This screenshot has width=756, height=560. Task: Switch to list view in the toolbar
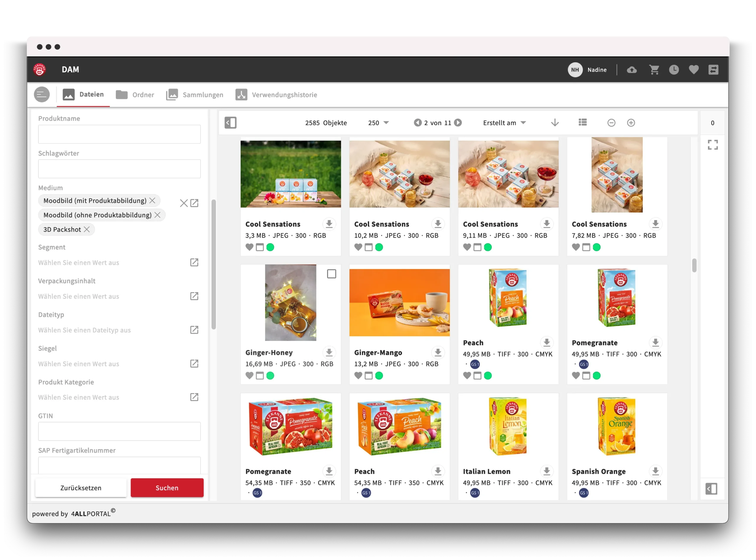(582, 123)
